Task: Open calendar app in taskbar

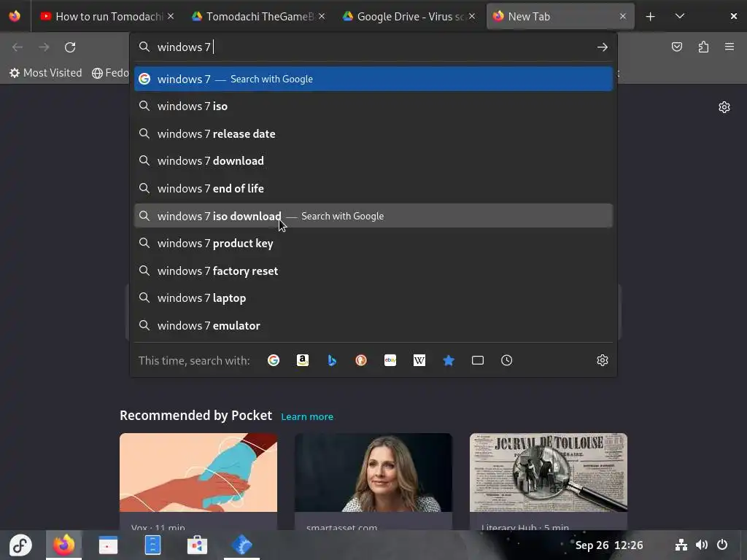Action: pyautogui.click(x=108, y=545)
